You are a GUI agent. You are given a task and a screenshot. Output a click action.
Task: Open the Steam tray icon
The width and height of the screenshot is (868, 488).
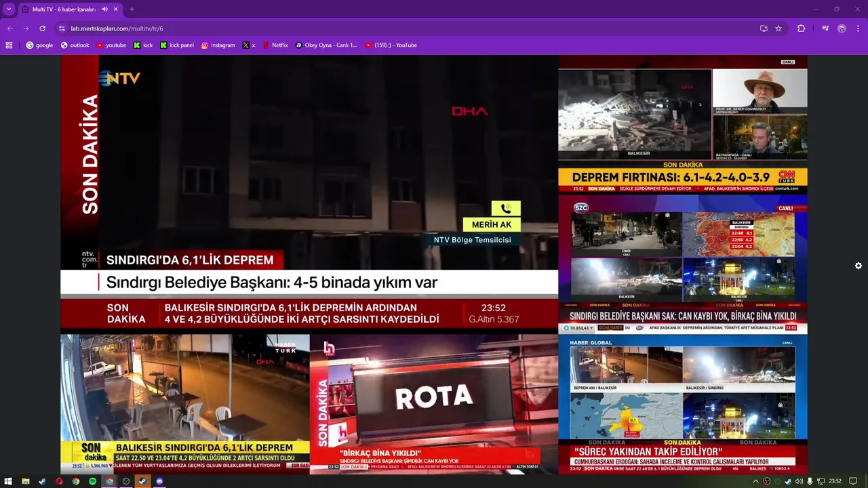pyautogui.click(x=788, y=481)
